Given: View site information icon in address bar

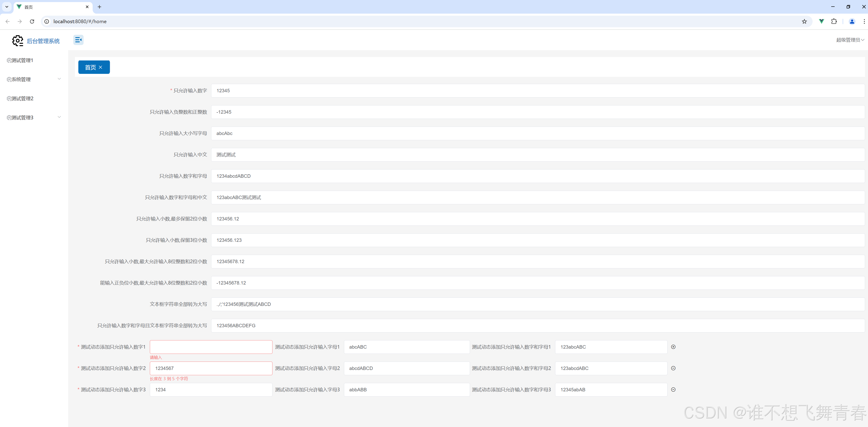Looking at the screenshot, I should (47, 21).
